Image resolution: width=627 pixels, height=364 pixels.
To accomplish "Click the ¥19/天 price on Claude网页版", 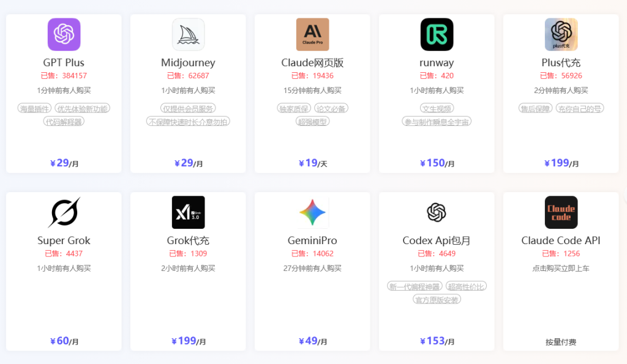I will (x=313, y=163).
